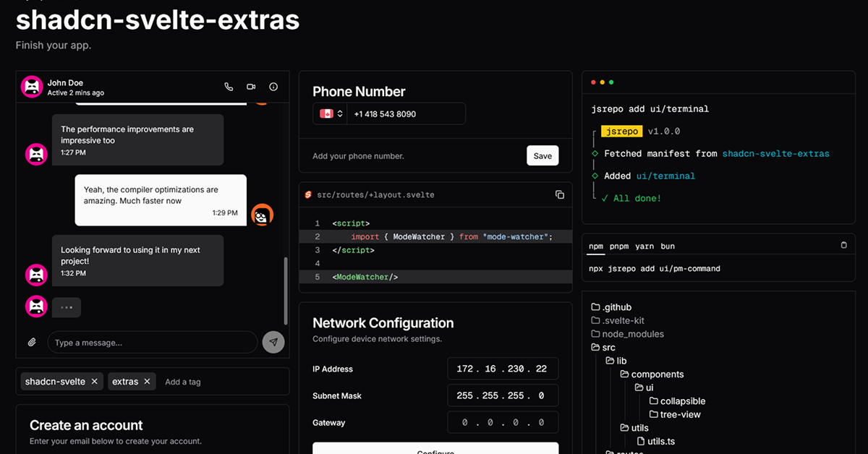Focus the Type a message input

tap(152, 343)
